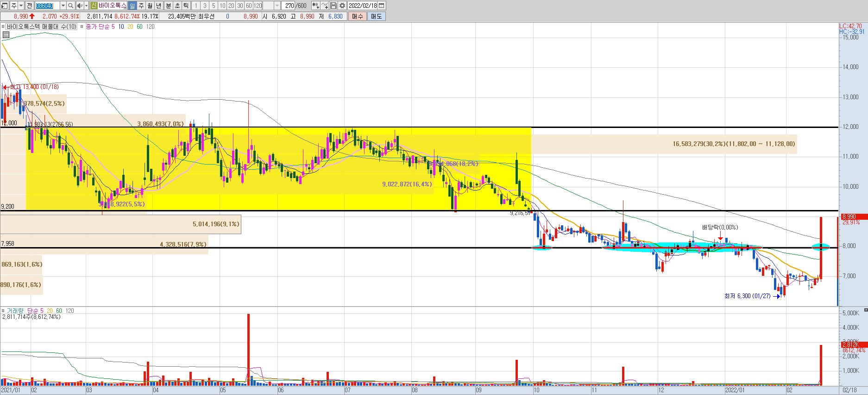The image size is (868, 395).
Task: Click the 매도 sell button
Action: (377, 16)
